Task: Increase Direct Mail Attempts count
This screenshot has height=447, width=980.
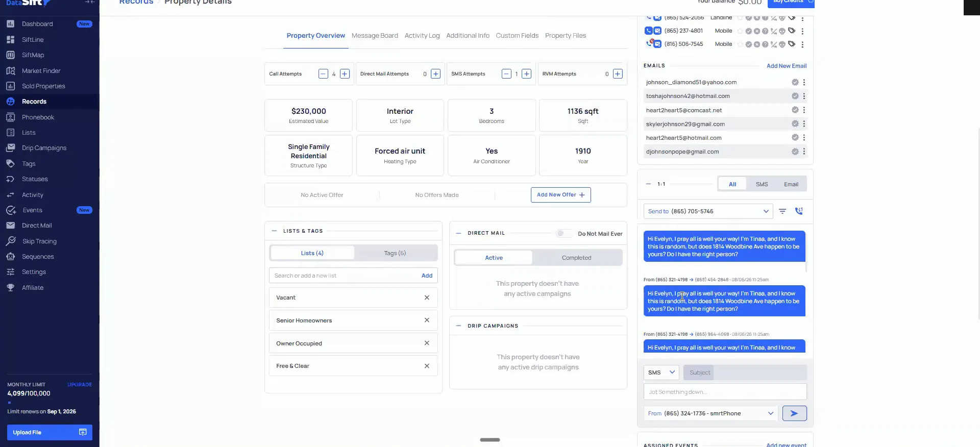Action: pos(435,74)
